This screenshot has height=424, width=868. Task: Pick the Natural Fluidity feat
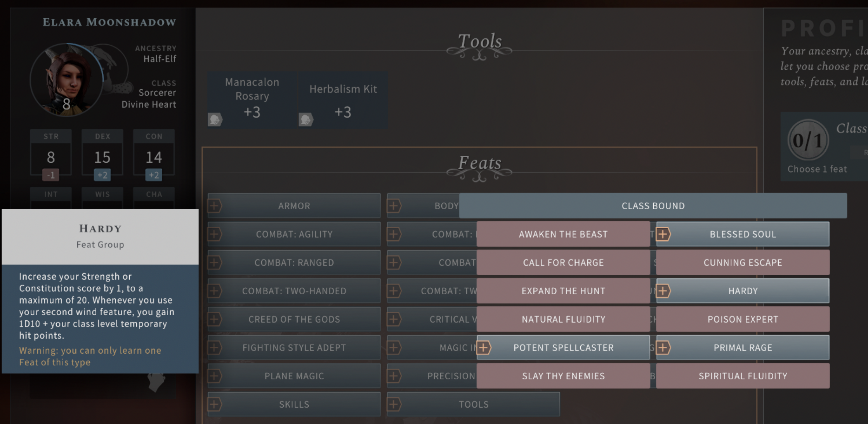tap(563, 319)
